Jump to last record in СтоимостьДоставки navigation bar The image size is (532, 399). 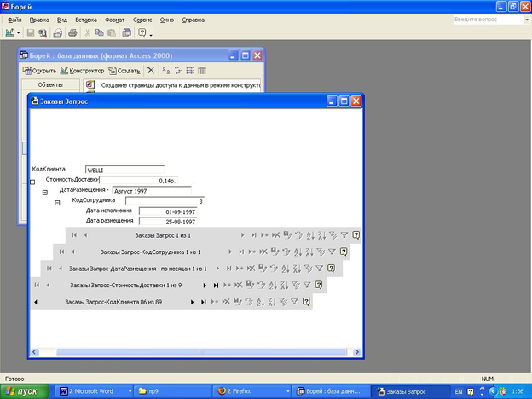(216, 286)
